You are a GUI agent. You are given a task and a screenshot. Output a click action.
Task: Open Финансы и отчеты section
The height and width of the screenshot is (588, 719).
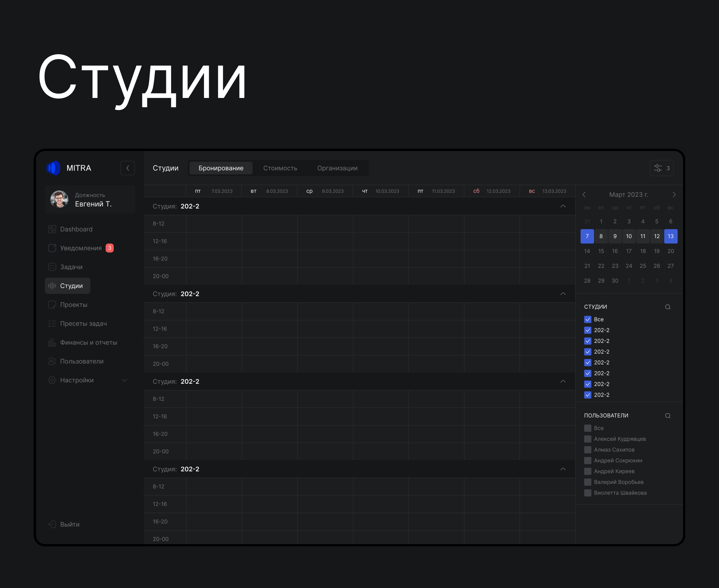click(x=88, y=342)
